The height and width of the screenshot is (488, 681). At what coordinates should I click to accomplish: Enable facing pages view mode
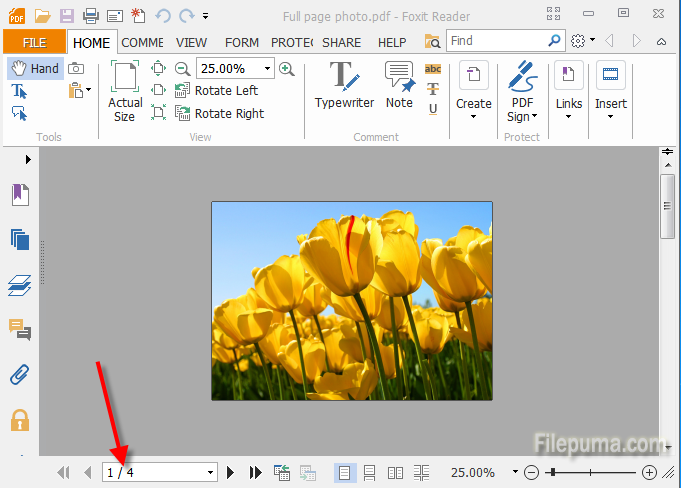395,472
